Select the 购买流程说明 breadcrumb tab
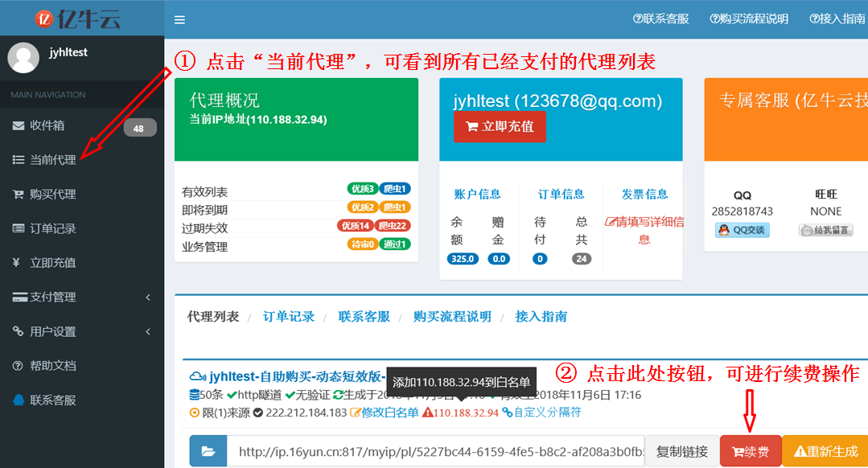 point(452,317)
